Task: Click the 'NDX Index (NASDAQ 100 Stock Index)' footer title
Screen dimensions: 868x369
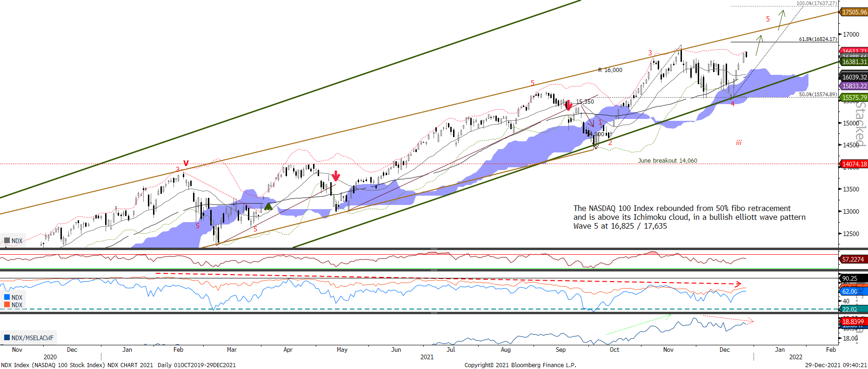Action: (x=53, y=365)
